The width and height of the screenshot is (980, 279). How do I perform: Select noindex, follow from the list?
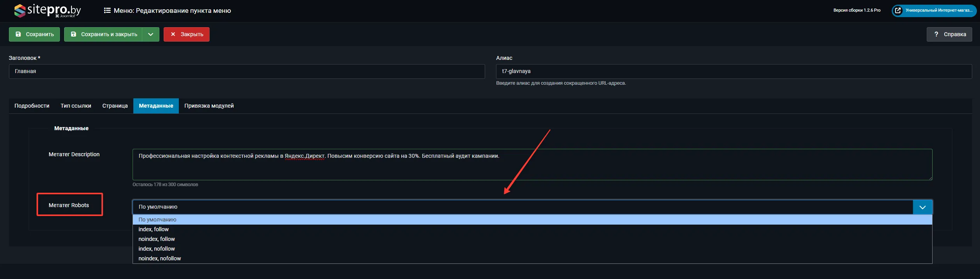(x=157, y=239)
